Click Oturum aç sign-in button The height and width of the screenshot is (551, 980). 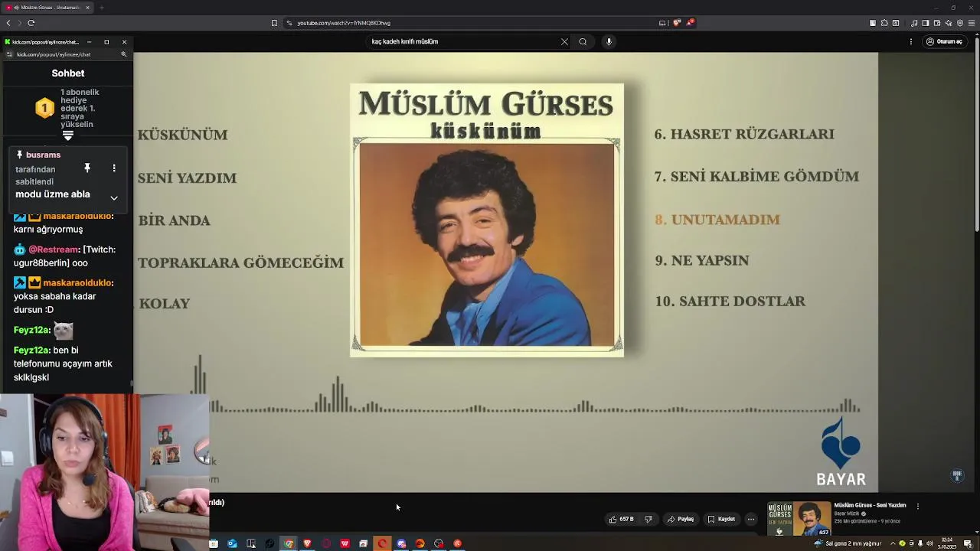pyautogui.click(x=944, y=42)
